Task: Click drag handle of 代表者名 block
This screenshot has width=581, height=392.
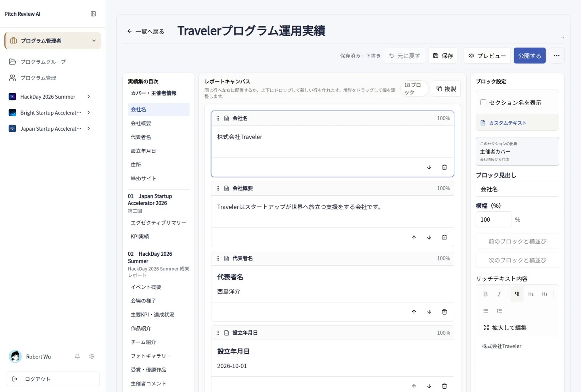Action: click(x=218, y=259)
